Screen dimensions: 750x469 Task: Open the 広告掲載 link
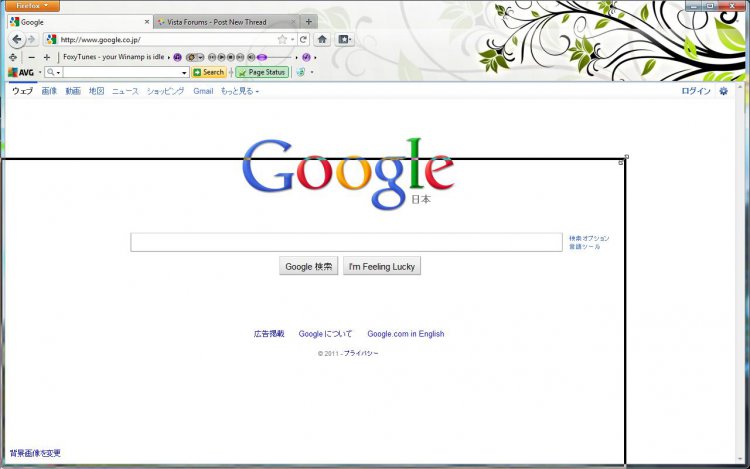(269, 334)
